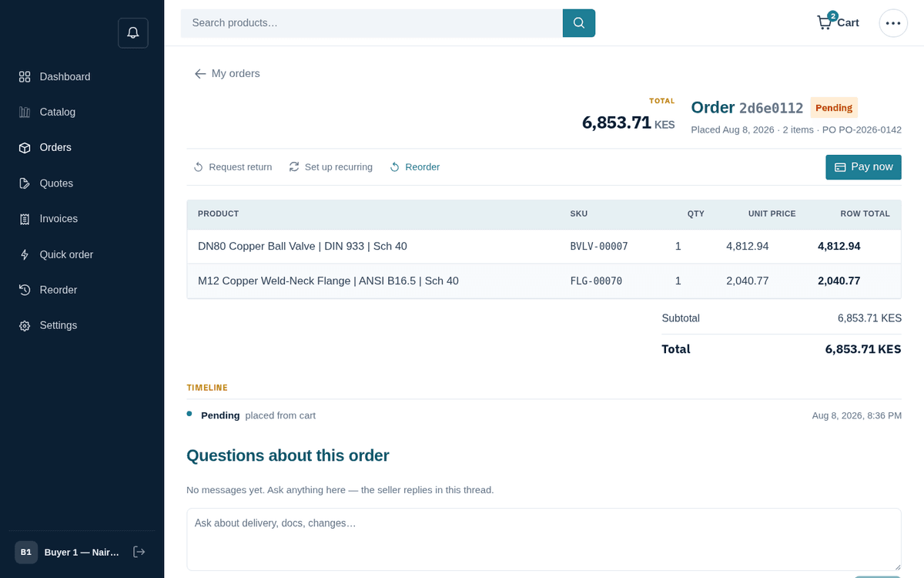The image size is (924, 578).
Task: Select SKU BVLV-00007
Action: [x=599, y=247]
